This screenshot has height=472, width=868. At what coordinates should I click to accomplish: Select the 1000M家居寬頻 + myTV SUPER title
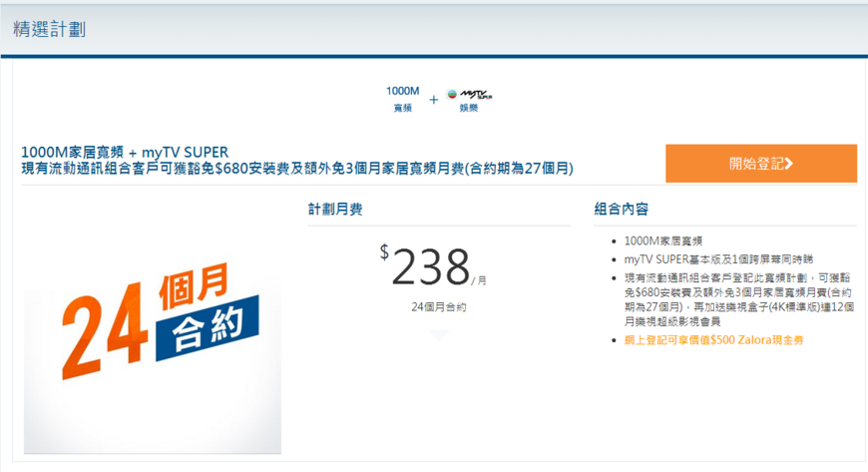(x=125, y=153)
